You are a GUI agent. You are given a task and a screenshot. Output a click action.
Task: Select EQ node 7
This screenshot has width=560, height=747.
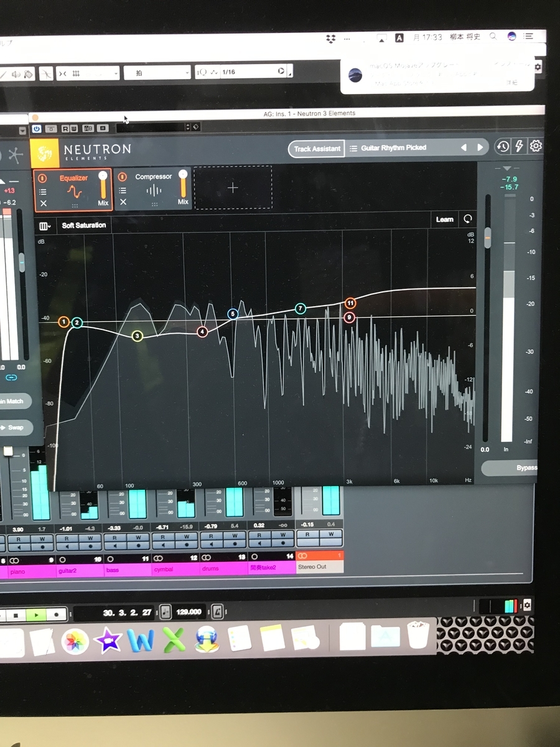click(x=301, y=309)
